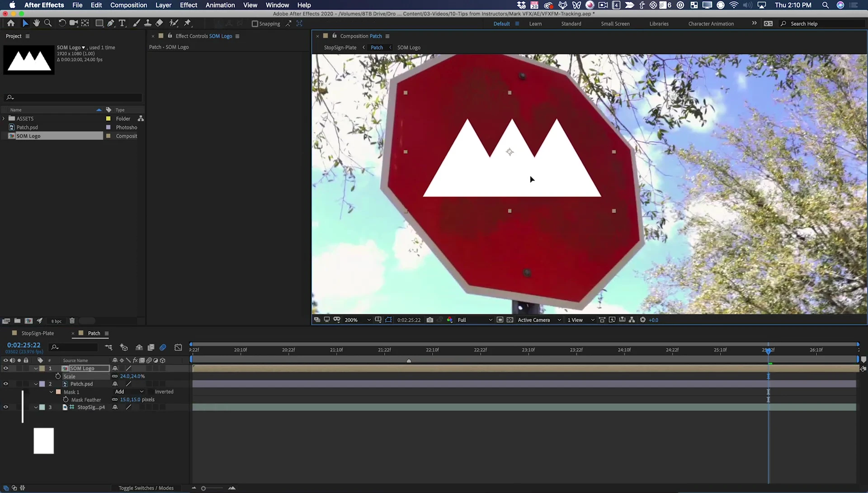The image size is (868, 493).
Task: Toggle mask and shape path visibility
Action: pos(388,320)
